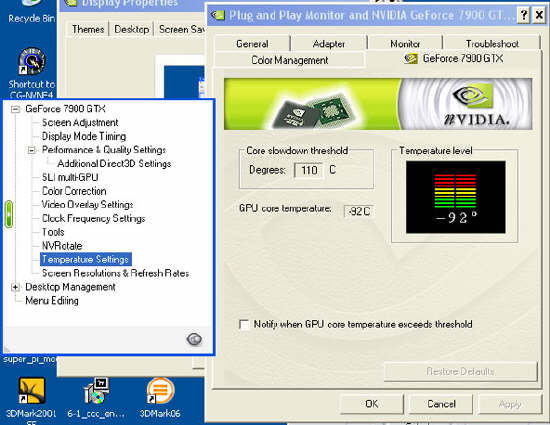Open Themes tab in Display Properties
The height and width of the screenshot is (425, 550).
pos(88,29)
